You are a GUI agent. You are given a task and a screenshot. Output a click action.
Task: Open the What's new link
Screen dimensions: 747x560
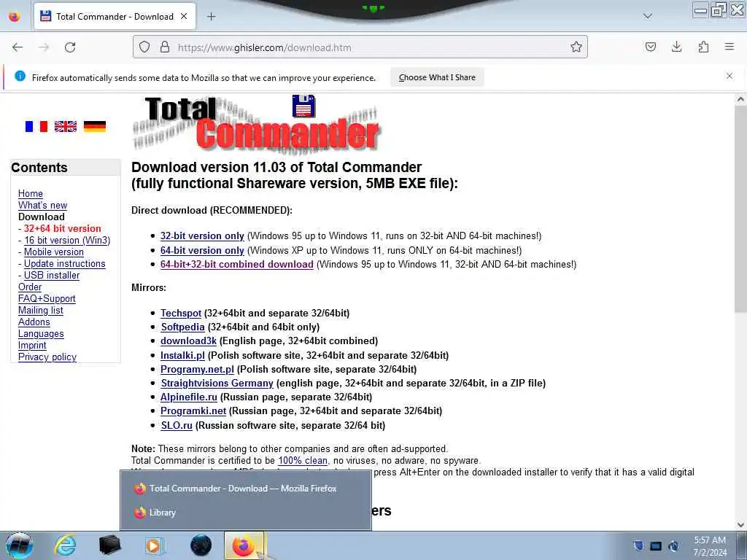click(x=42, y=205)
